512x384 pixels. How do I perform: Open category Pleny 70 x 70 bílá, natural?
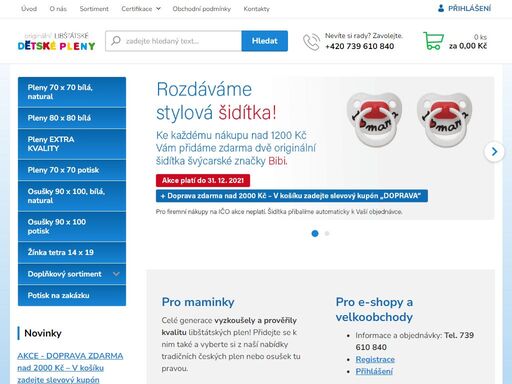(72, 92)
